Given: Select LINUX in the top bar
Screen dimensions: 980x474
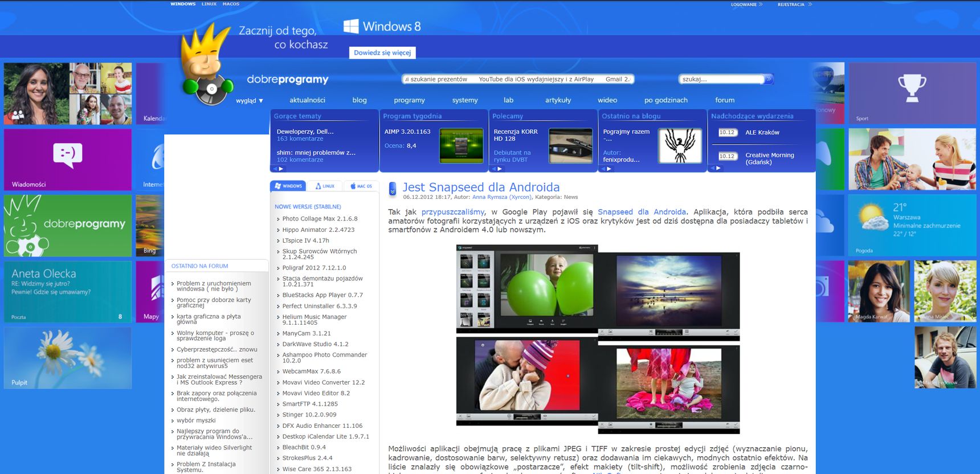Looking at the screenshot, I should (209, 4).
